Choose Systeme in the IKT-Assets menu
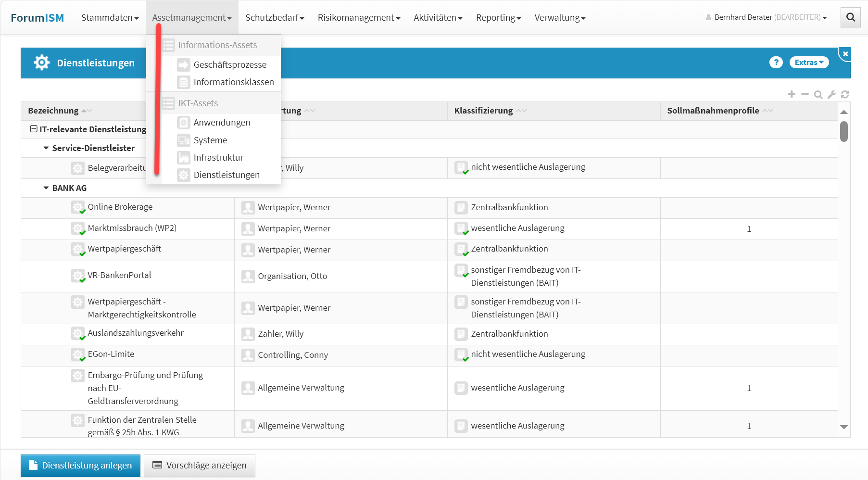This screenshot has height=480, width=868. point(210,140)
